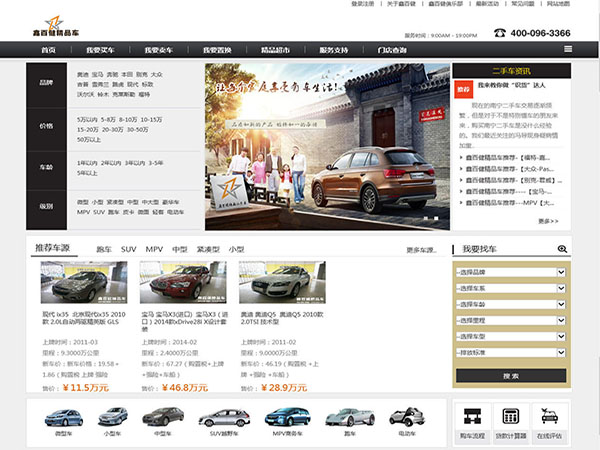The height and width of the screenshot is (450, 600).
Task: Switch to the 跑车 tab in 推荐车源
Action: tap(103, 248)
